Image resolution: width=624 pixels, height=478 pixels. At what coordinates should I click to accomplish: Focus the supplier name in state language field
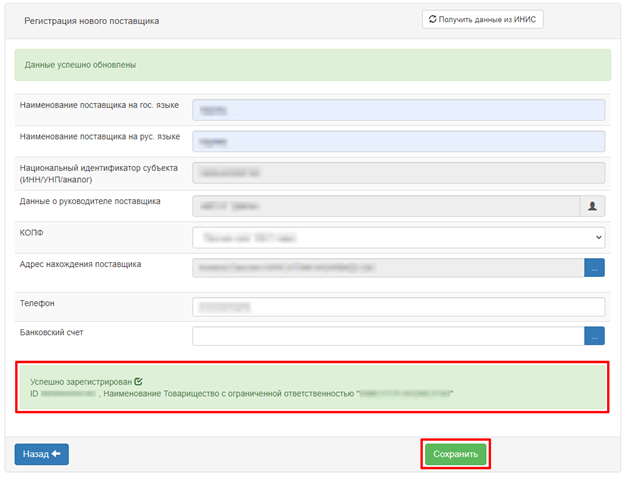coord(399,110)
